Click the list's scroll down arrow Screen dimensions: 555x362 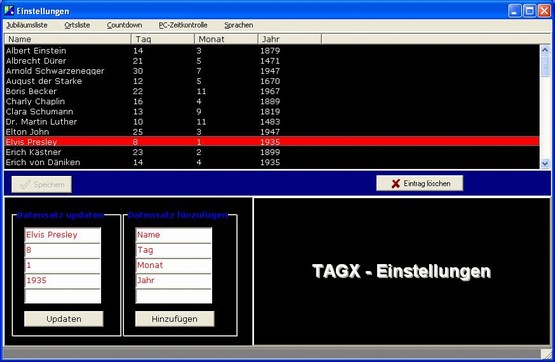pyautogui.click(x=545, y=163)
